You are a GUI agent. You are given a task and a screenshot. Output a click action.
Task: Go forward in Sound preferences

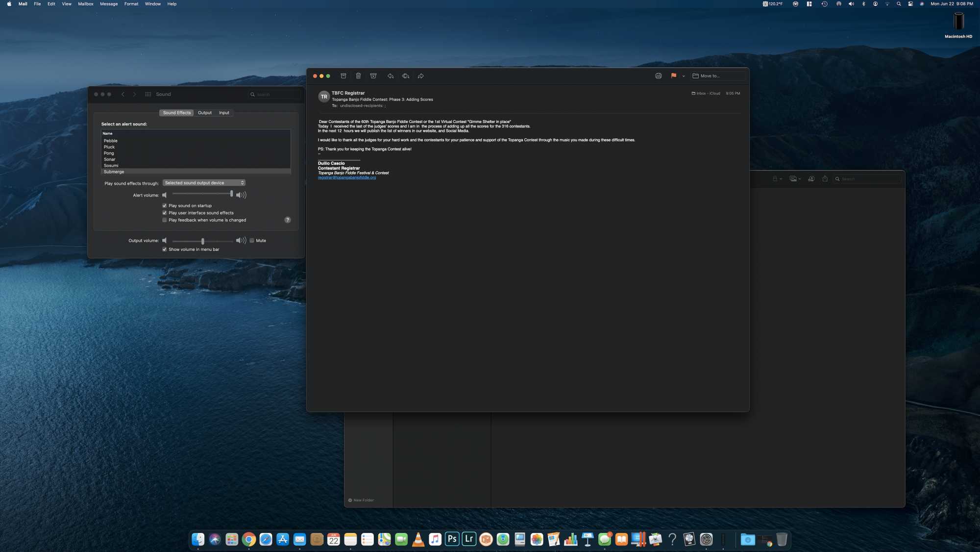click(135, 94)
